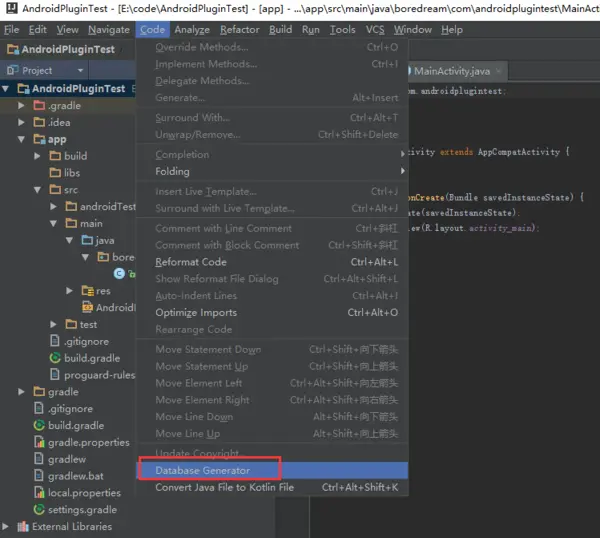Open the Analyze menu
The height and width of the screenshot is (538, 600).
(192, 29)
